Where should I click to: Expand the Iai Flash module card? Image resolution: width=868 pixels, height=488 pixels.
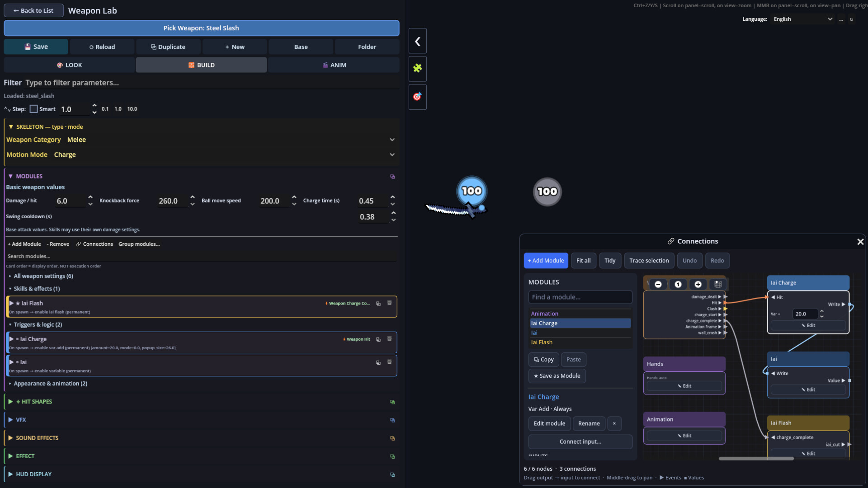[11, 303]
